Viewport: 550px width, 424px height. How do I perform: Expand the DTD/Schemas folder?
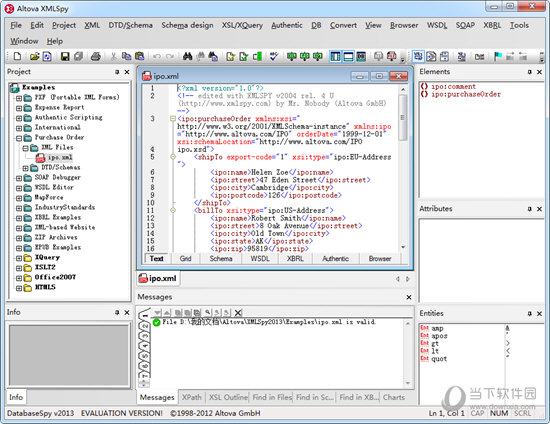[26, 168]
